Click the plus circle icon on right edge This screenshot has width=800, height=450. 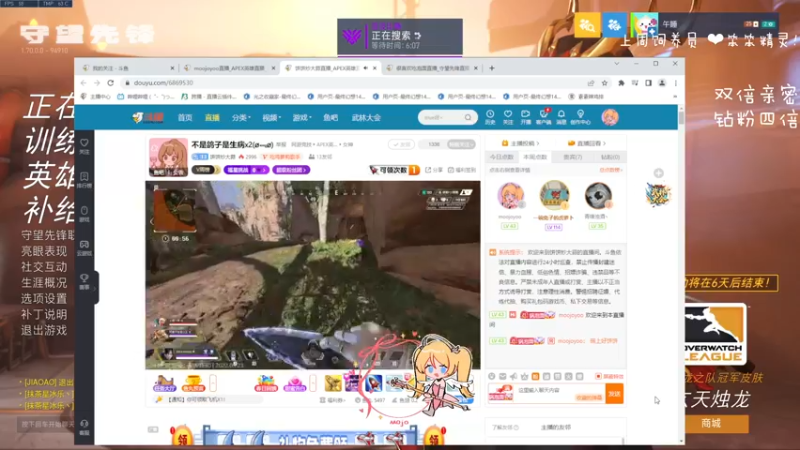[659, 173]
